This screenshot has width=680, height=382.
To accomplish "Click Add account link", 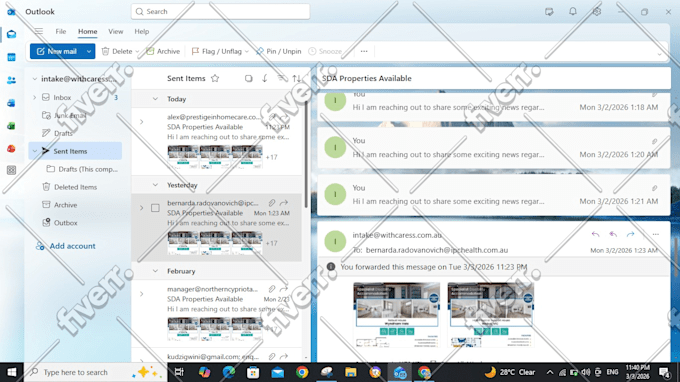I will 65,246.
